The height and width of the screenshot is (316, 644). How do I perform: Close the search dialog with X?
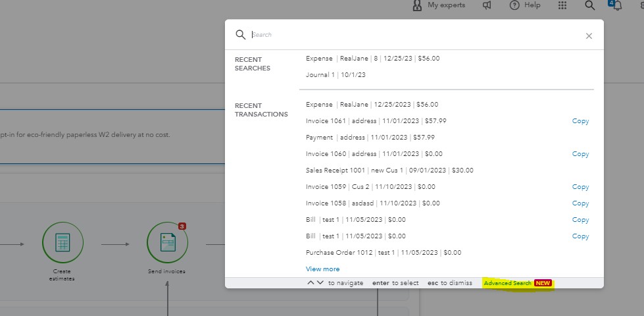point(589,36)
